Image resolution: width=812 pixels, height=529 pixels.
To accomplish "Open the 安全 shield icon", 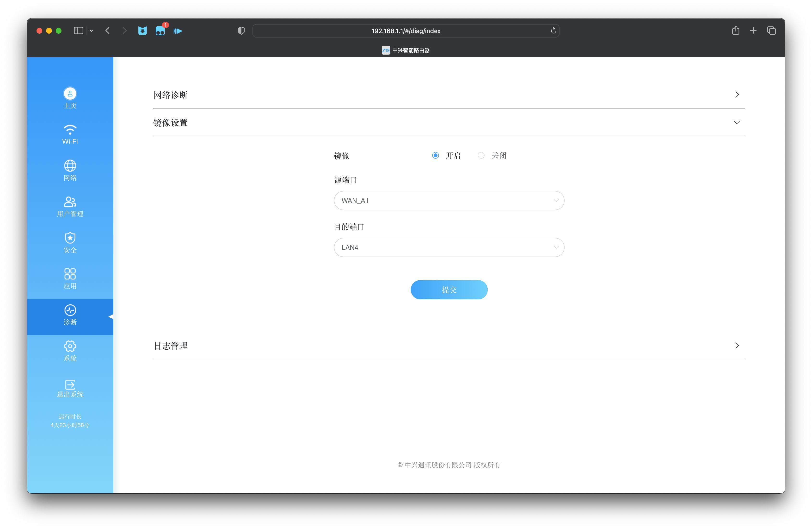I will pyautogui.click(x=70, y=238).
